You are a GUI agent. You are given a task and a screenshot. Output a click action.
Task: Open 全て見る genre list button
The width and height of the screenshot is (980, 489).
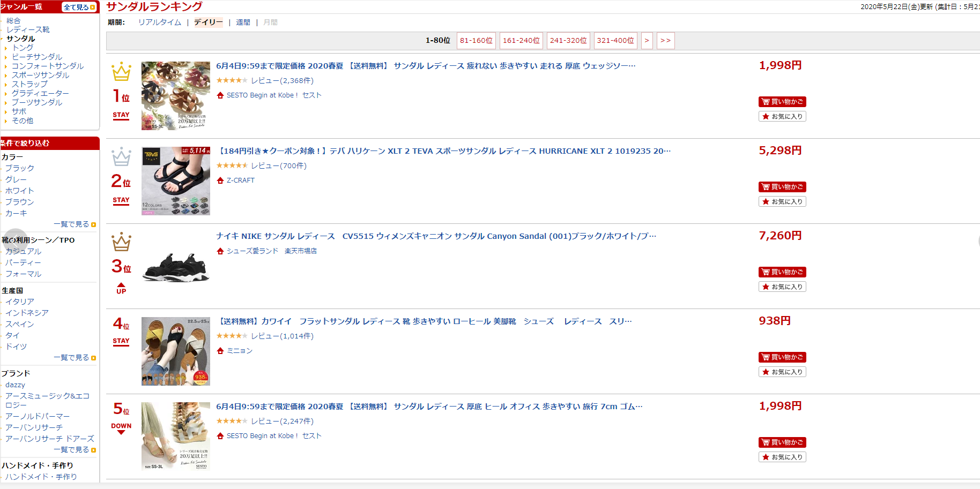click(79, 7)
